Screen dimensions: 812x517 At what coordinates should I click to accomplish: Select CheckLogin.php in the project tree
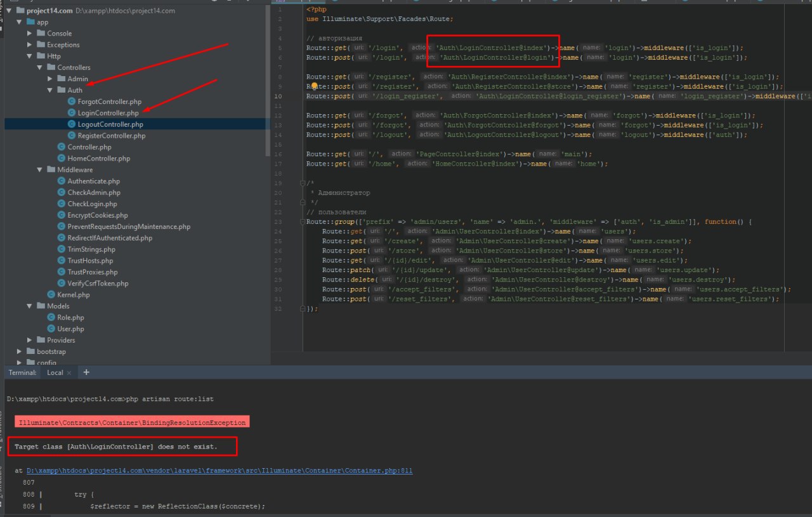(92, 204)
